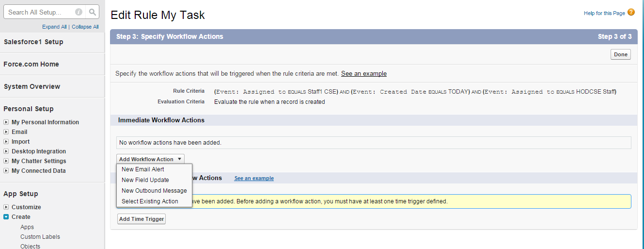Screen dimensions: 644x249
Task: Choose Select Existing Action option
Action: [150, 201]
